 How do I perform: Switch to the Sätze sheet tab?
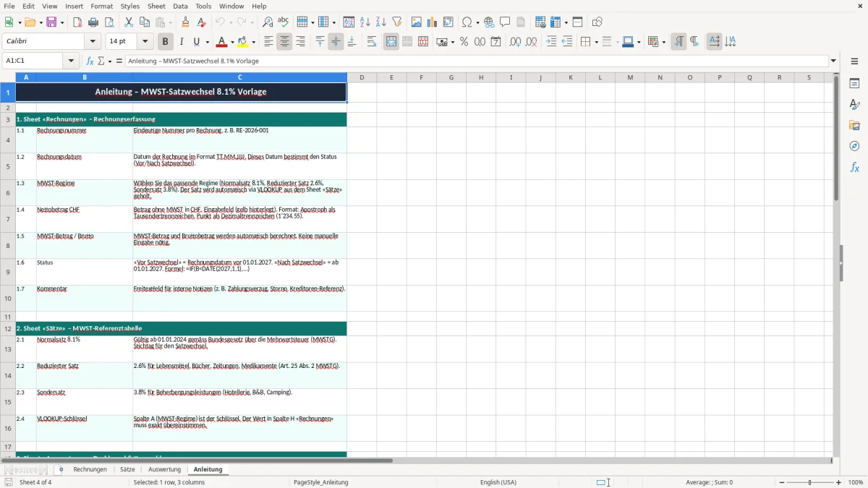point(127,469)
